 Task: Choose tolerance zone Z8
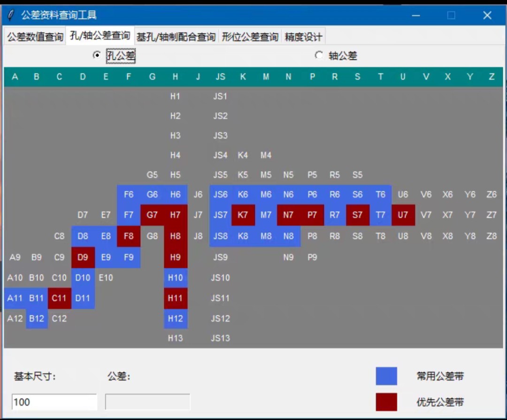point(492,236)
